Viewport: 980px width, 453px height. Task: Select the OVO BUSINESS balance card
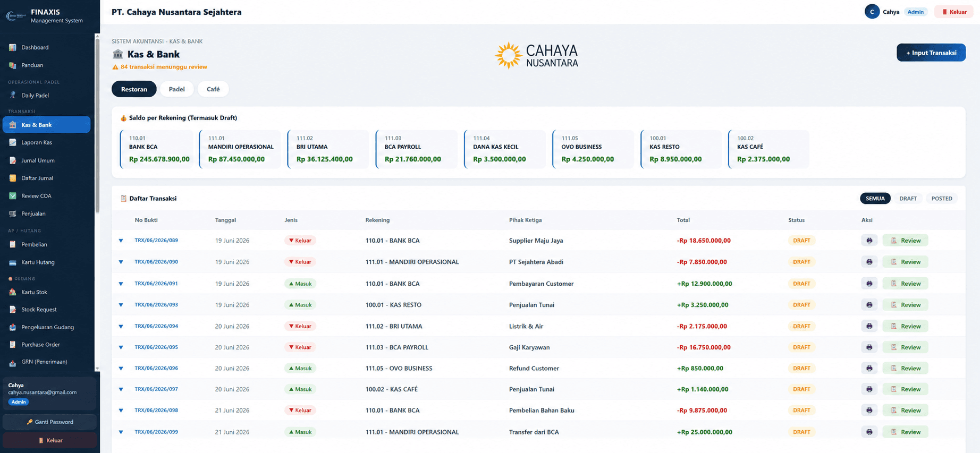pos(593,149)
